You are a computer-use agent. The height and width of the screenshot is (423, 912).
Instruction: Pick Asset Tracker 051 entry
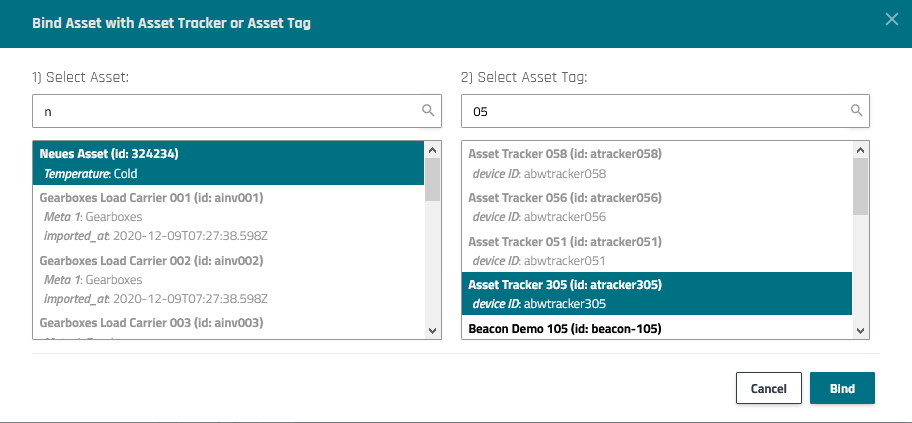coord(656,251)
